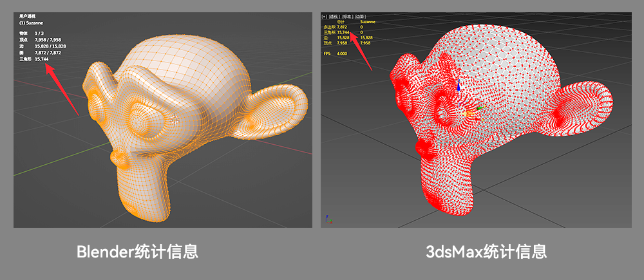
Task: Click the 边 row label in 3dsMax statistics
Action: [x=326, y=38]
